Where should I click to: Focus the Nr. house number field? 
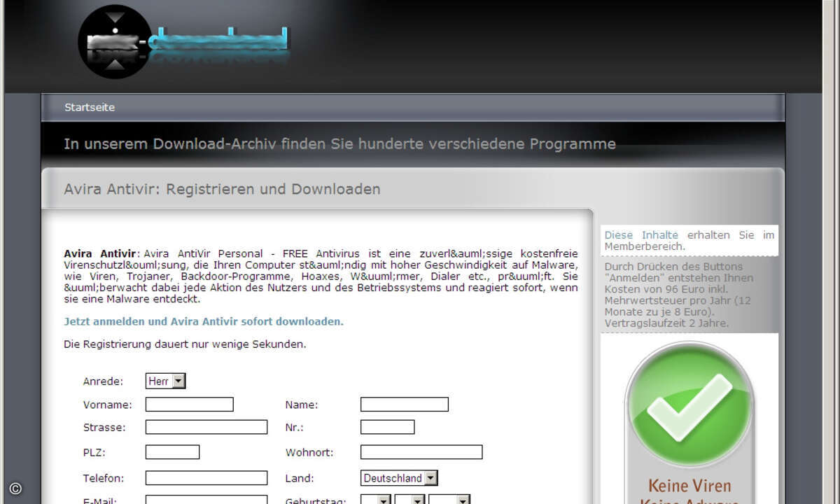[x=388, y=427]
